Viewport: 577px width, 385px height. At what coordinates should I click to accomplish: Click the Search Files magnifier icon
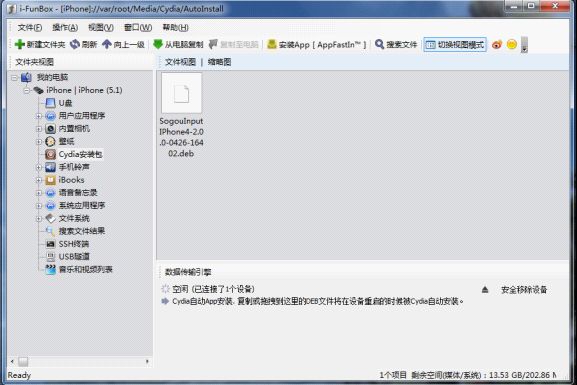click(379, 45)
